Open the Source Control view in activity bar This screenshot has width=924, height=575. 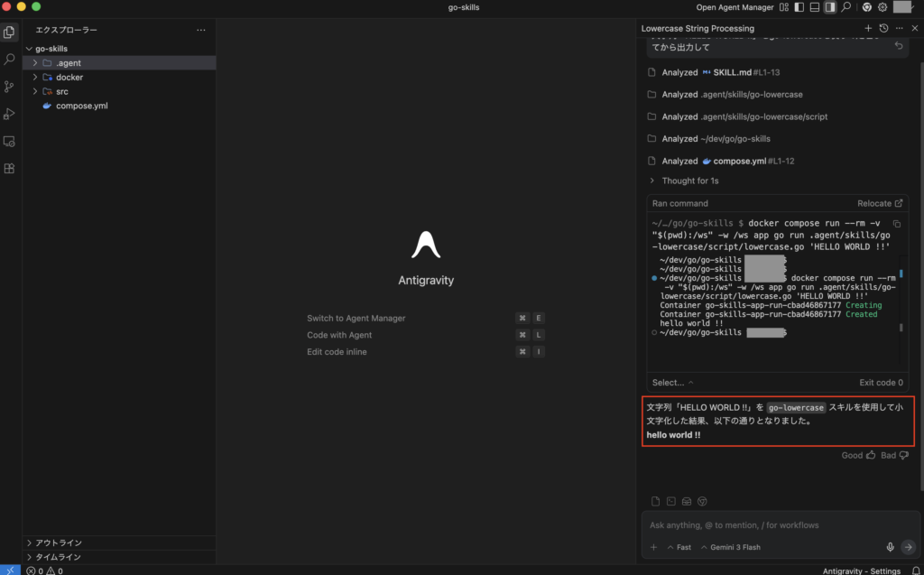9,87
